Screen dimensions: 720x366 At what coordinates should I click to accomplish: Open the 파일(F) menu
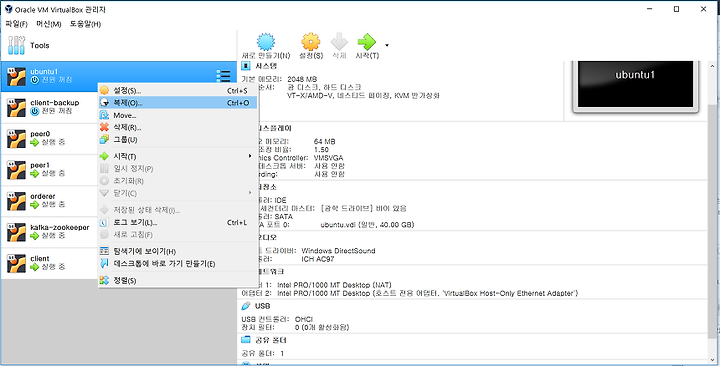[17, 24]
